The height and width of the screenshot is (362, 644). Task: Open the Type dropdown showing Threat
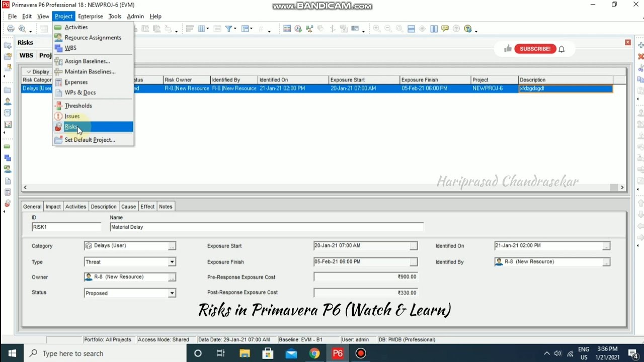coord(172,262)
